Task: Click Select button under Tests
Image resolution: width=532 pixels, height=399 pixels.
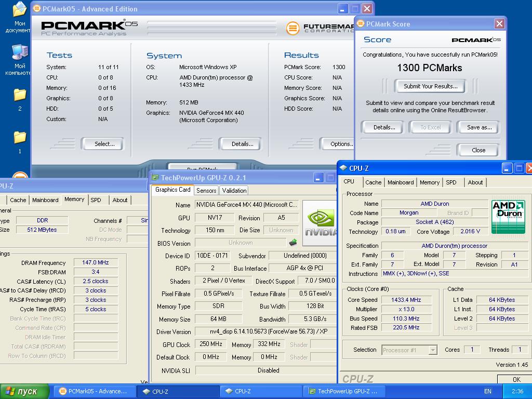Action: point(103,144)
